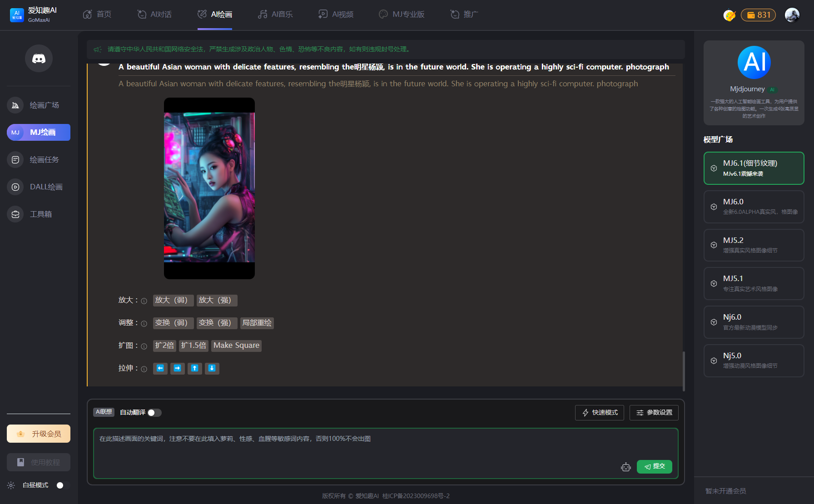Screen dimensions: 814x504
Task: Select the MJ5.1 model
Action: [x=754, y=284]
